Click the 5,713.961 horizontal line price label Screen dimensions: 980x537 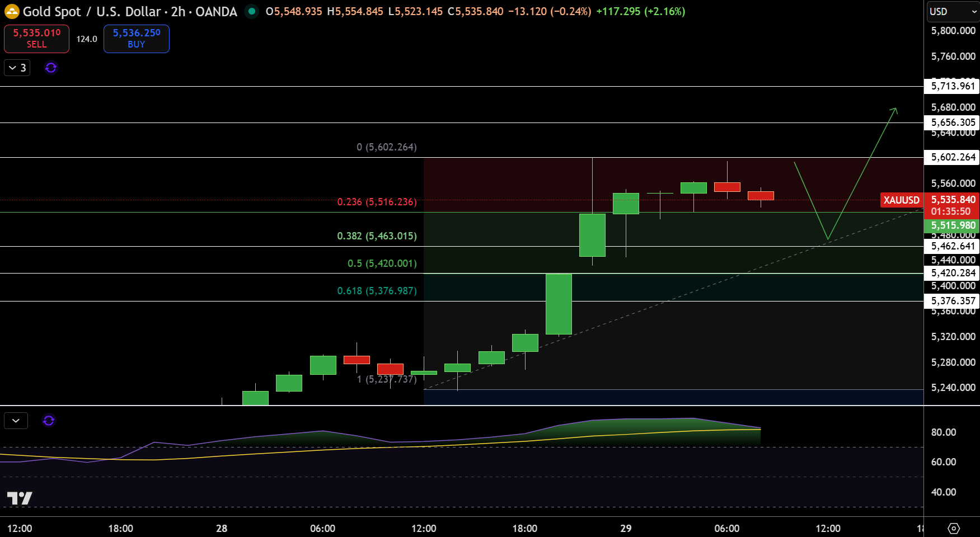953,86
